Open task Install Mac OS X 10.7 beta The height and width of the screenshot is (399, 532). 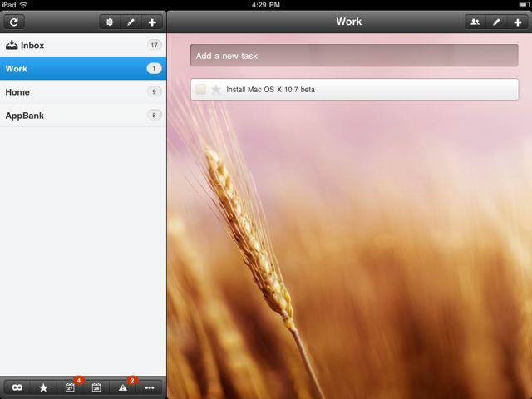click(355, 90)
